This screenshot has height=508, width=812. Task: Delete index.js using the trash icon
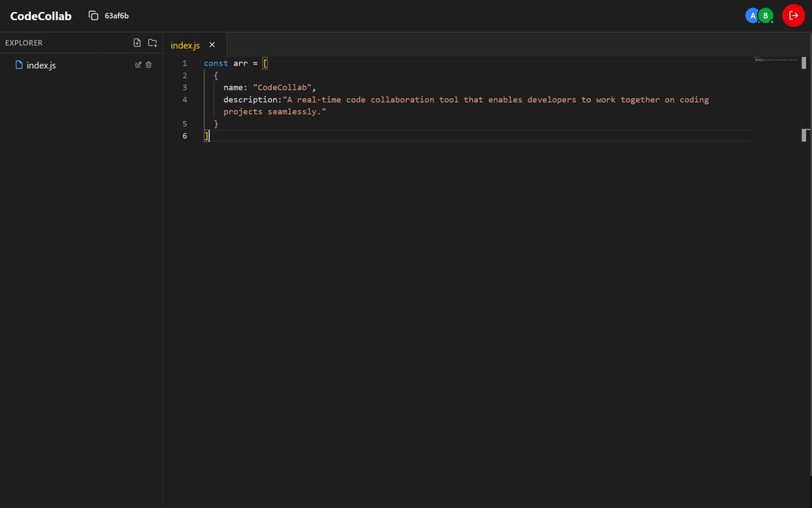tap(148, 65)
